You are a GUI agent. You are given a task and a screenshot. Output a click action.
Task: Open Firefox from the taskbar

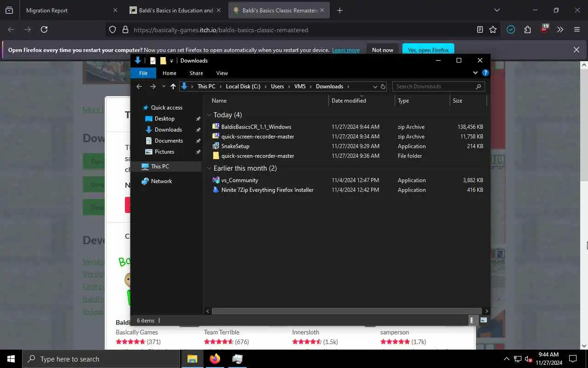[215, 359]
